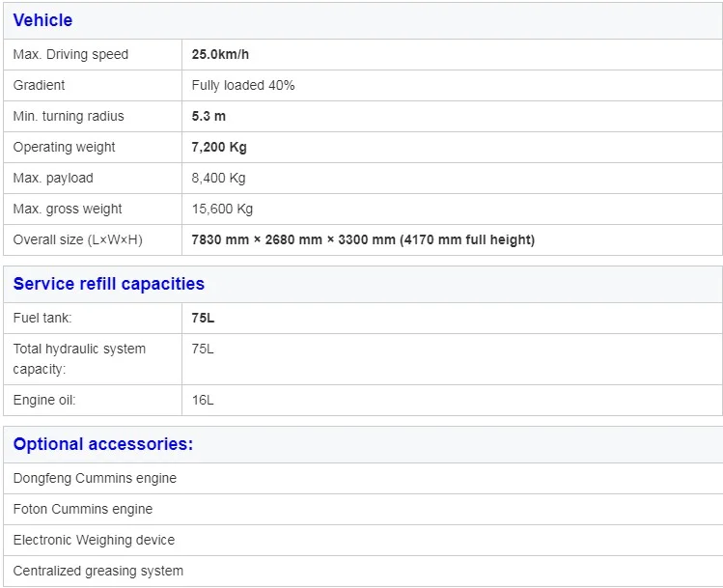Click the Total hydraulic system capacity label
The image size is (723, 588).
(79, 359)
